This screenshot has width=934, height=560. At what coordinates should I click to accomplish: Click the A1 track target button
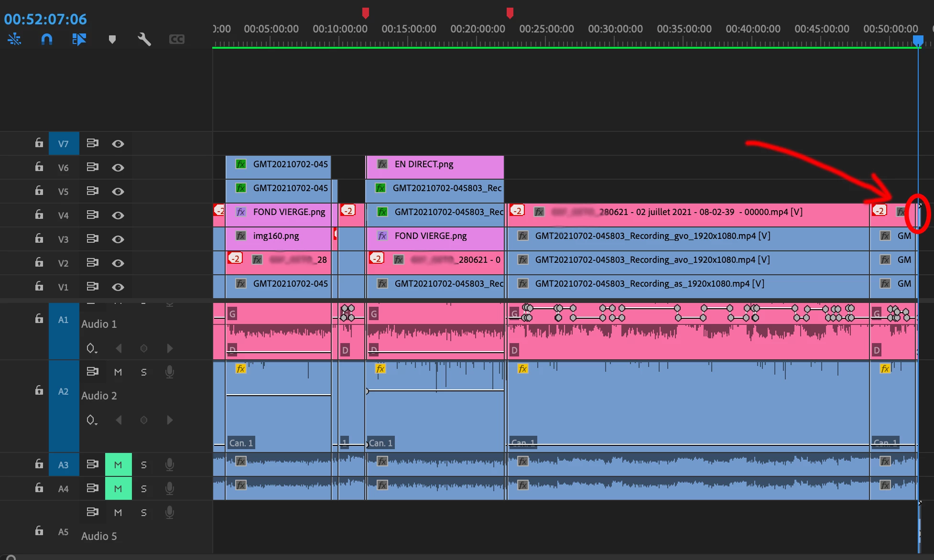[x=64, y=320]
